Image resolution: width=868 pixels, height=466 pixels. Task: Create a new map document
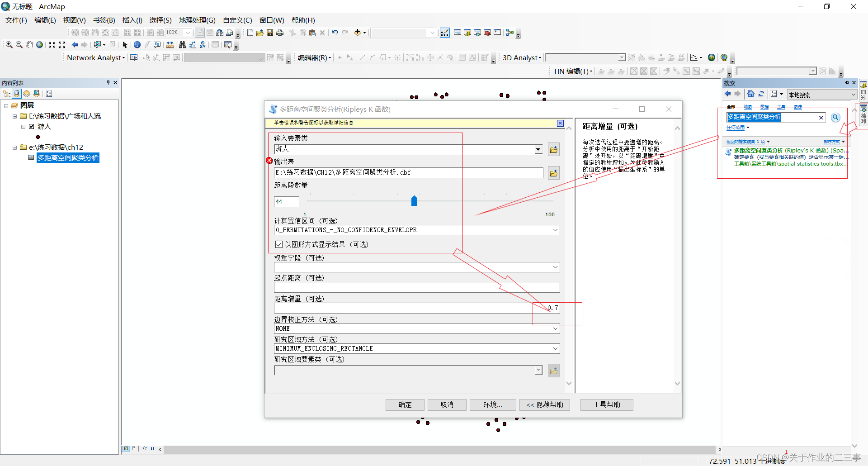pos(250,33)
